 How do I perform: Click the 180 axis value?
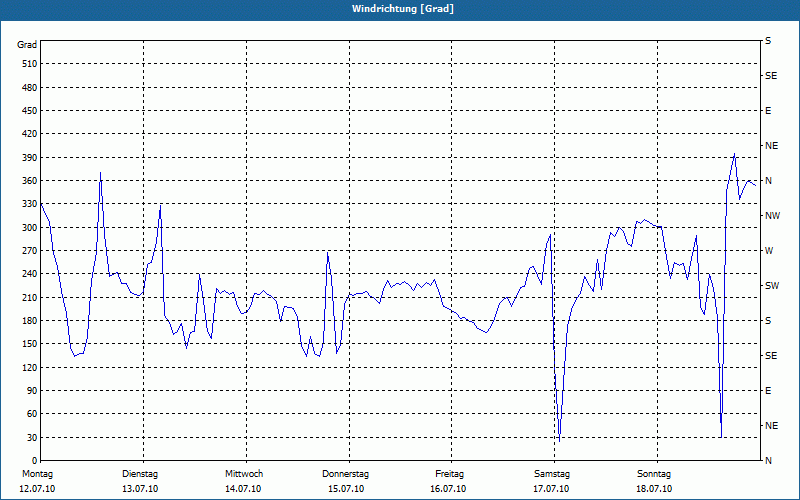pos(30,321)
